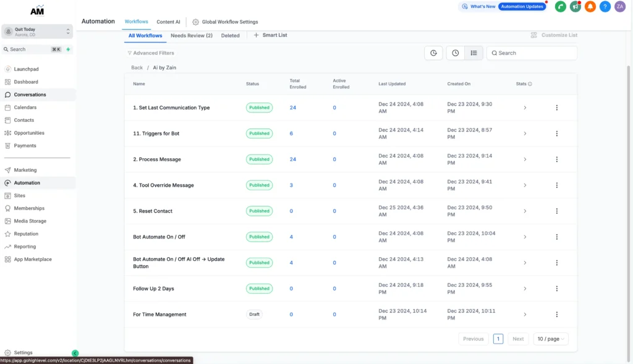Switch to the clock recent view toggle

[x=455, y=53]
